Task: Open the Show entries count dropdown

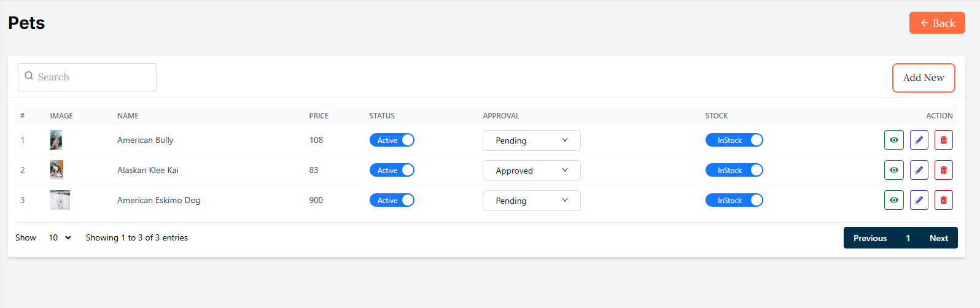Action: (x=60, y=237)
